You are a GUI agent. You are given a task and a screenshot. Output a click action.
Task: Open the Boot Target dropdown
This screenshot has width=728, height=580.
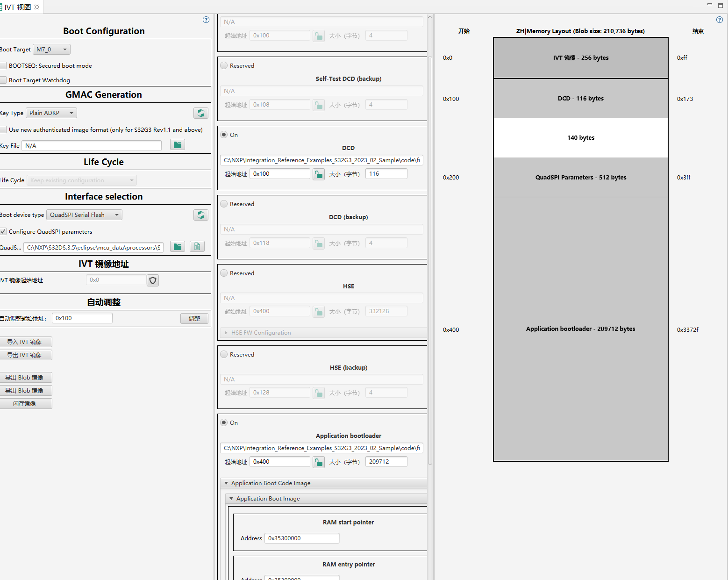[x=51, y=49]
